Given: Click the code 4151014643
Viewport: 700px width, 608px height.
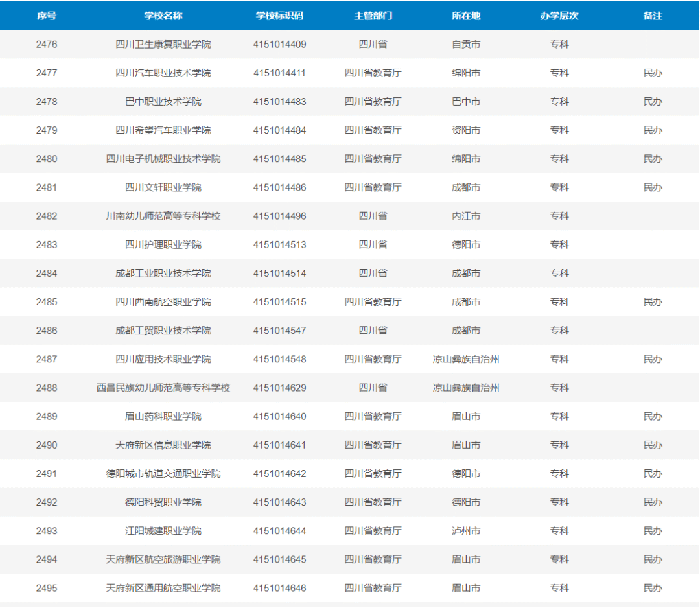Looking at the screenshot, I should coord(279,502).
